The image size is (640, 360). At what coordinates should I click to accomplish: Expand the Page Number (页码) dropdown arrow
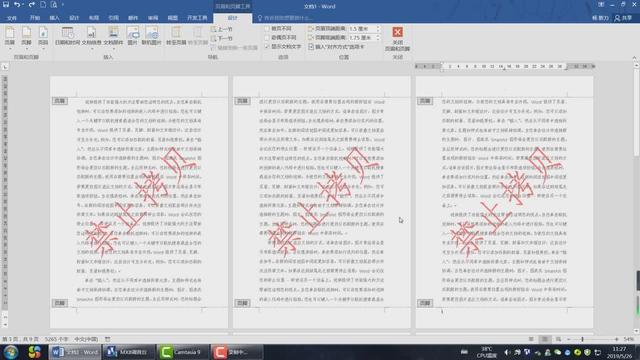(x=43, y=49)
